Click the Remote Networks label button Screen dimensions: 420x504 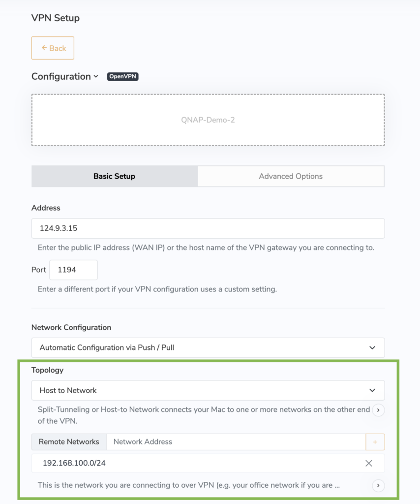(x=68, y=442)
